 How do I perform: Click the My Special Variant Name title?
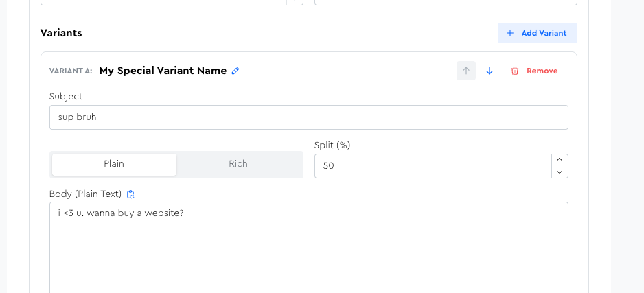(x=163, y=71)
